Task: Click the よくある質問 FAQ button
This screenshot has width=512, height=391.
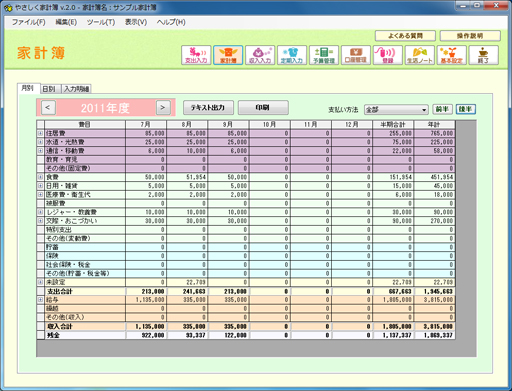Action: click(405, 36)
